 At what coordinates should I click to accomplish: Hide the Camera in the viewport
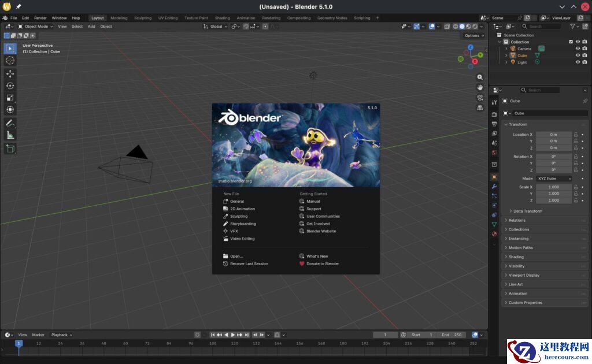click(578, 49)
